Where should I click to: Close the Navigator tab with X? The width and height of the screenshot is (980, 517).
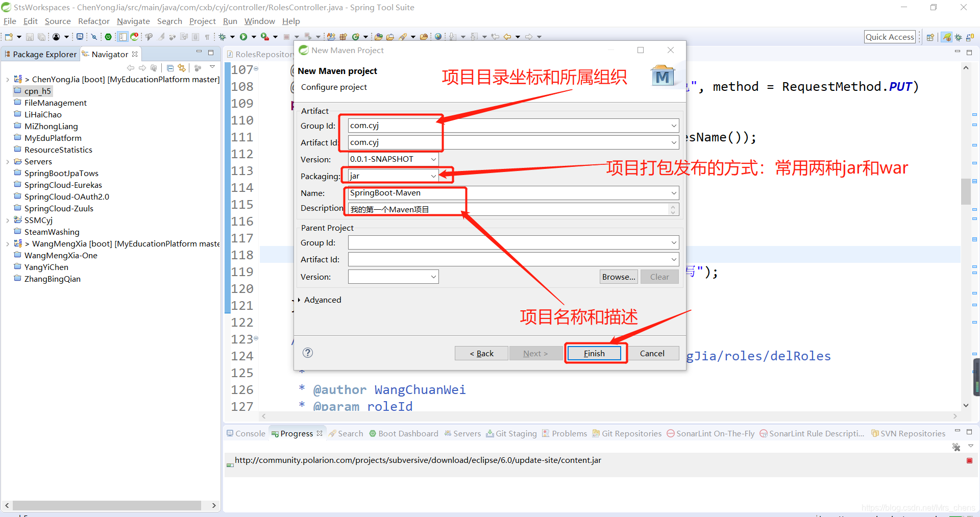point(135,54)
